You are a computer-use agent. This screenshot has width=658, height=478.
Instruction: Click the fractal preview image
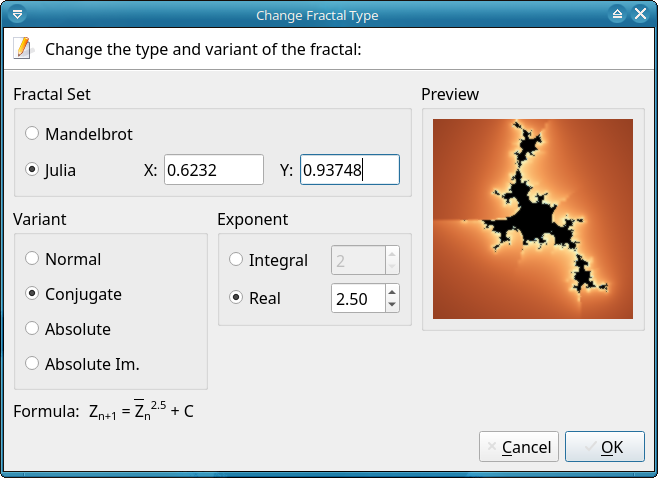coord(533,219)
